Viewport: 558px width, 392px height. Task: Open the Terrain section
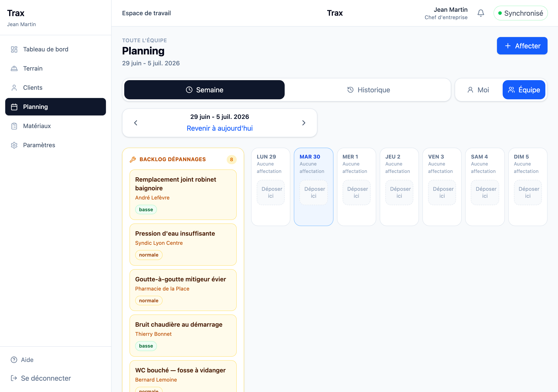[56, 68]
